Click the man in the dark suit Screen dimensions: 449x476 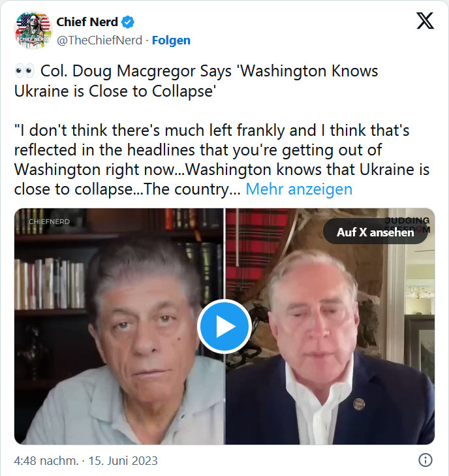(x=326, y=366)
